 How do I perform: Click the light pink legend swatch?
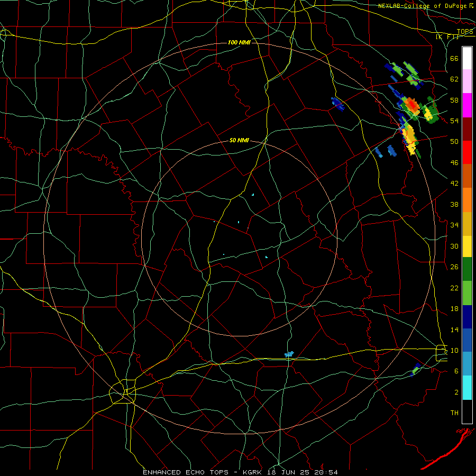click(x=467, y=81)
